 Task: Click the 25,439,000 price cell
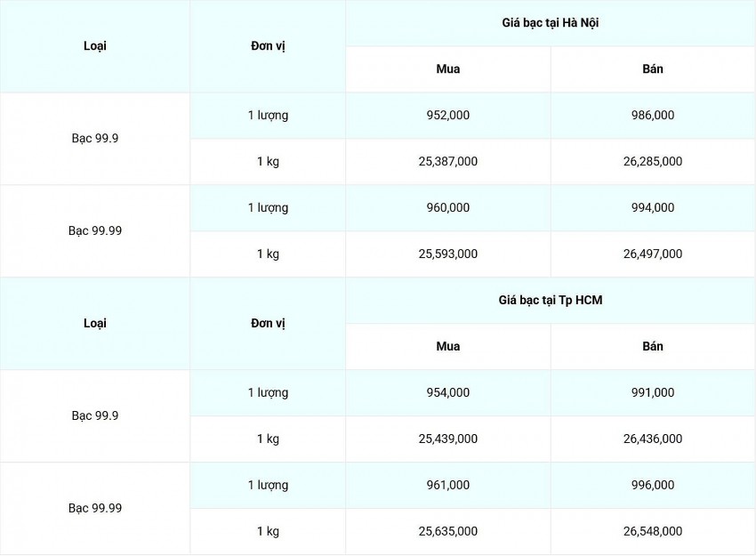(x=448, y=439)
